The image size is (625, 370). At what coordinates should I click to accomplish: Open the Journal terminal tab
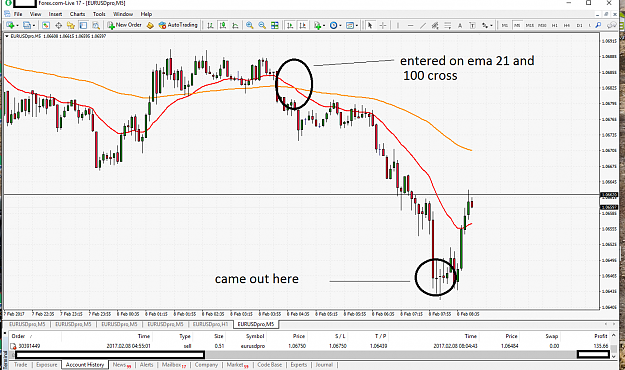click(324, 364)
